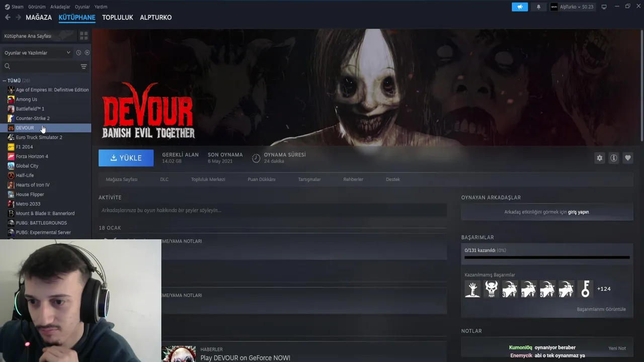644x362 pixels.
Task: Open the Oyunlar ve Yazılımlar dropdown
Action: click(37, 53)
